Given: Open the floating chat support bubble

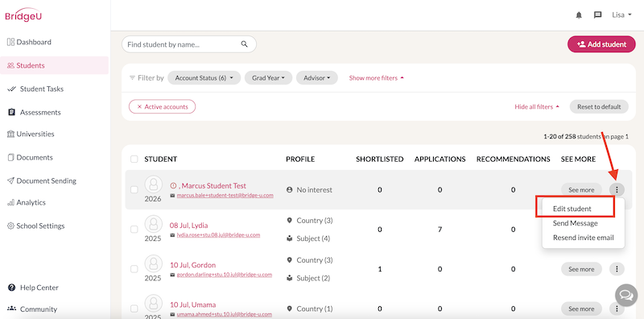Looking at the screenshot, I should pos(626,295).
